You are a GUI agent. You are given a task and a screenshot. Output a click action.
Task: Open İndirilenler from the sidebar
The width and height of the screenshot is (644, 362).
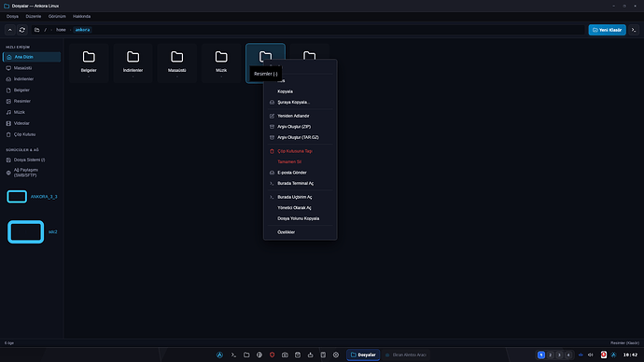[32, 79]
